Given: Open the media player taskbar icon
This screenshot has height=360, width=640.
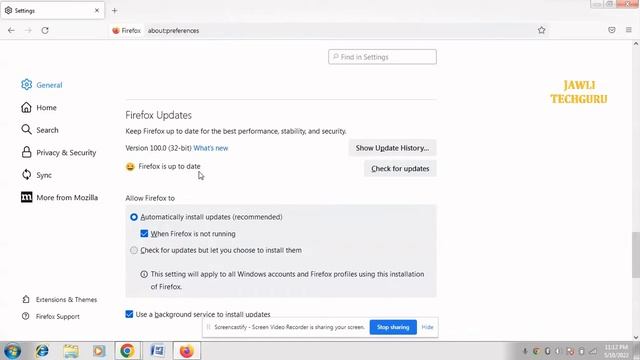Looking at the screenshot, I should pos(99,351).
